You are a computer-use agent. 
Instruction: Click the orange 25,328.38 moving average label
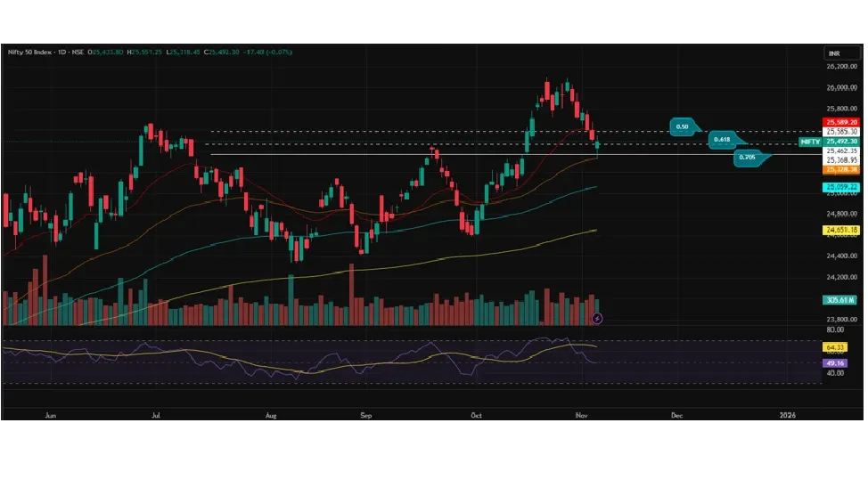pos(841,169)
